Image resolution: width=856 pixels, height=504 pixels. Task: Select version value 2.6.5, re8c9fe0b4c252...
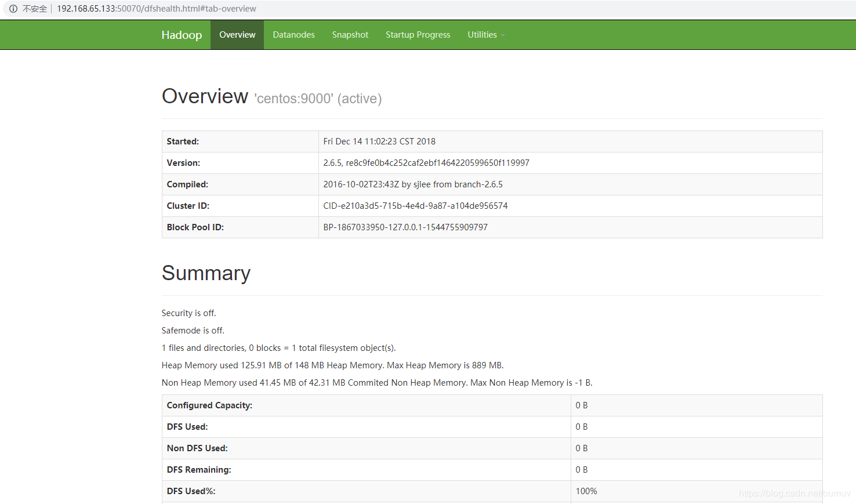(426, 163)
